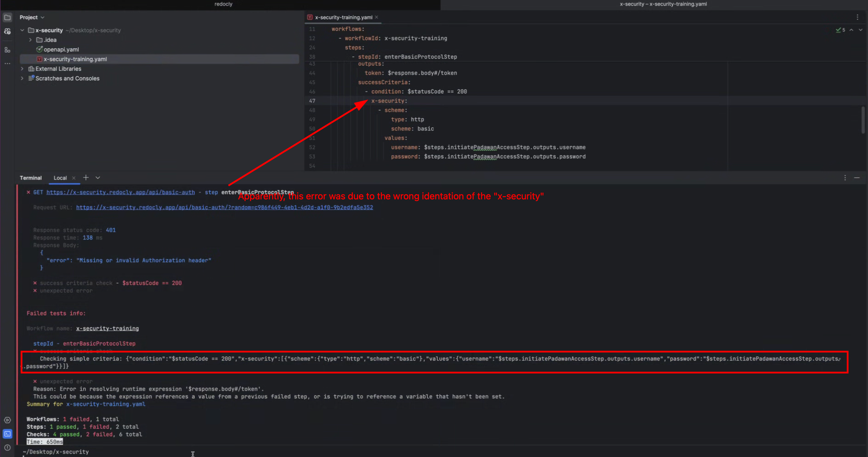Image resolution: width=868 pixels, height=457 pixels.
Task: Click 'stepId - enterBasicProtocolStep' terminal line
Action: click(x=84, y=344)
